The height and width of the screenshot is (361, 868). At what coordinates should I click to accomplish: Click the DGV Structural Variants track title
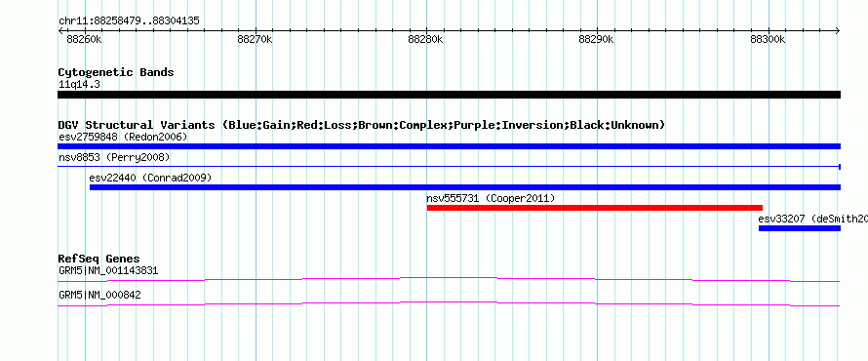pos(362,125)
